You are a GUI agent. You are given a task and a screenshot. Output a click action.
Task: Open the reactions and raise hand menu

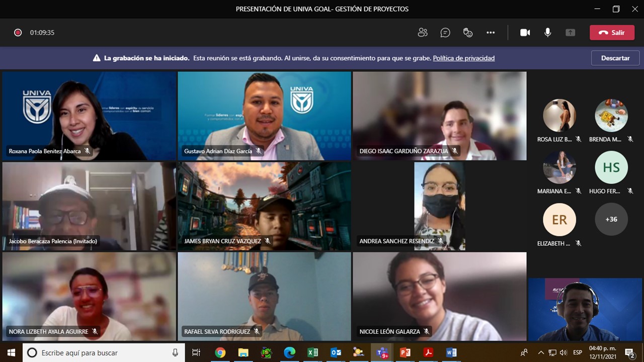point(468,33)
